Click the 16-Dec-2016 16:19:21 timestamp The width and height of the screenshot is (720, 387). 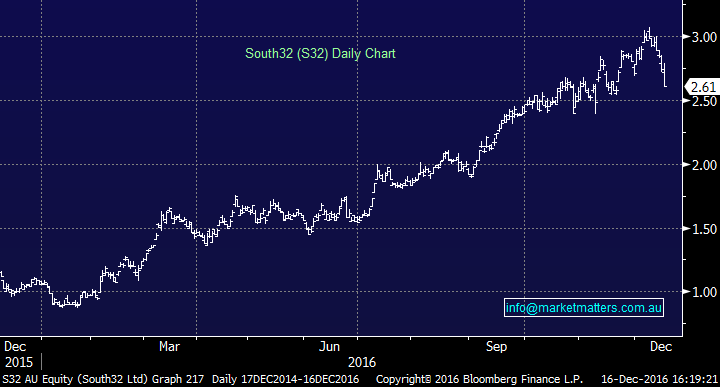point(659,379)
